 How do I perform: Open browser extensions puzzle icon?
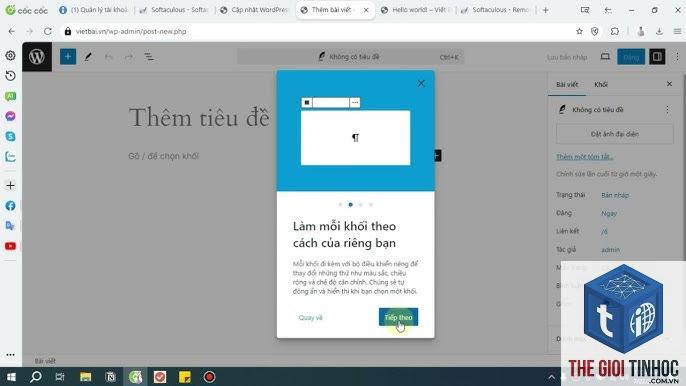[615, 32]
